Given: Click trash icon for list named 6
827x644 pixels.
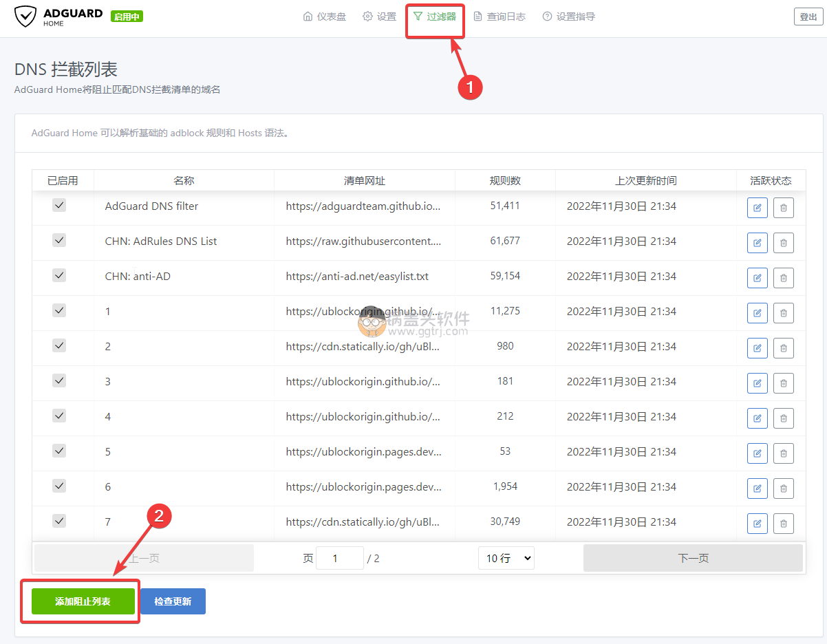Looking at the screenshot, I should pyautogui.click(x=784, y=489).
